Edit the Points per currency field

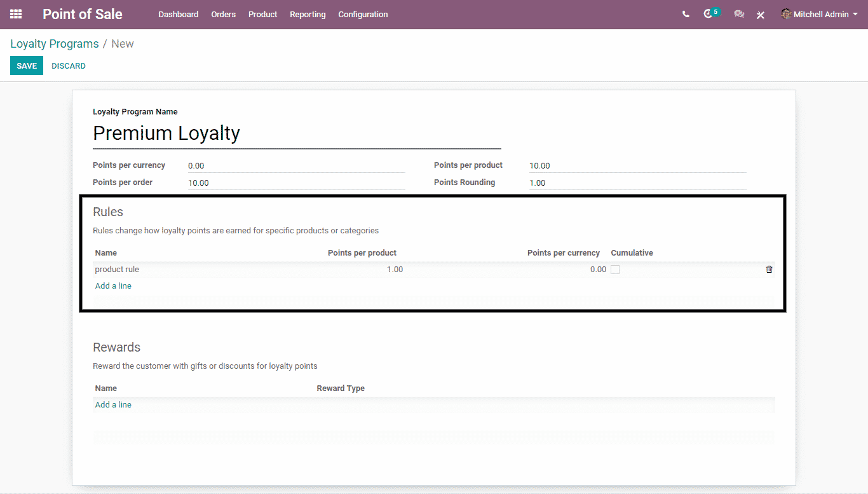(x=295, y=166)
